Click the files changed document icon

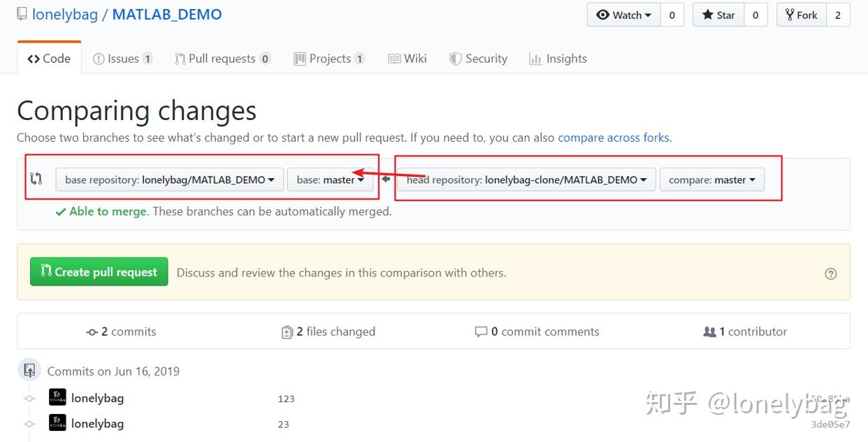[x=287, y=332]
